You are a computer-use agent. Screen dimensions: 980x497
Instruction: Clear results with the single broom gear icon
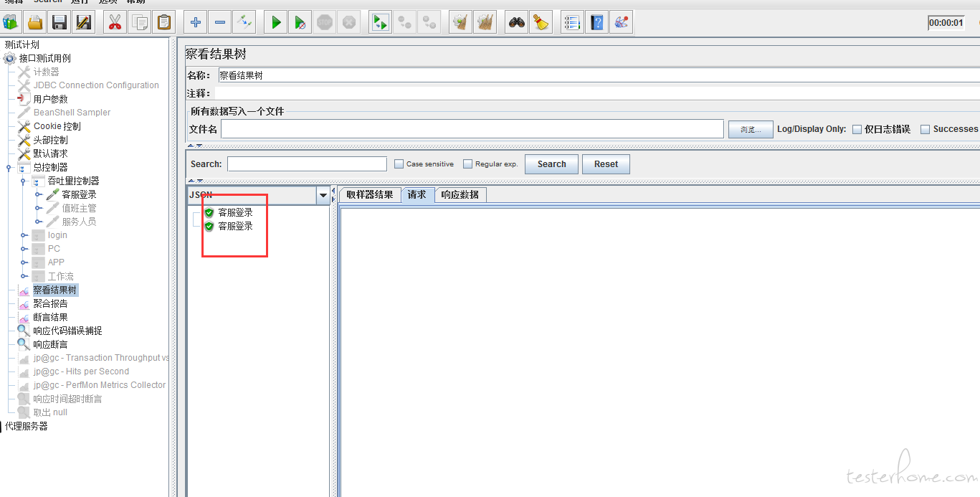(x=460, y=22)
